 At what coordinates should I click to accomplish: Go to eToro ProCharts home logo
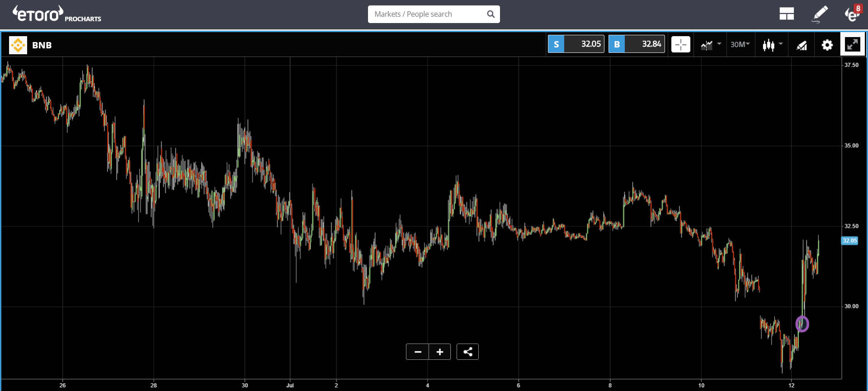tap(57, 14)
